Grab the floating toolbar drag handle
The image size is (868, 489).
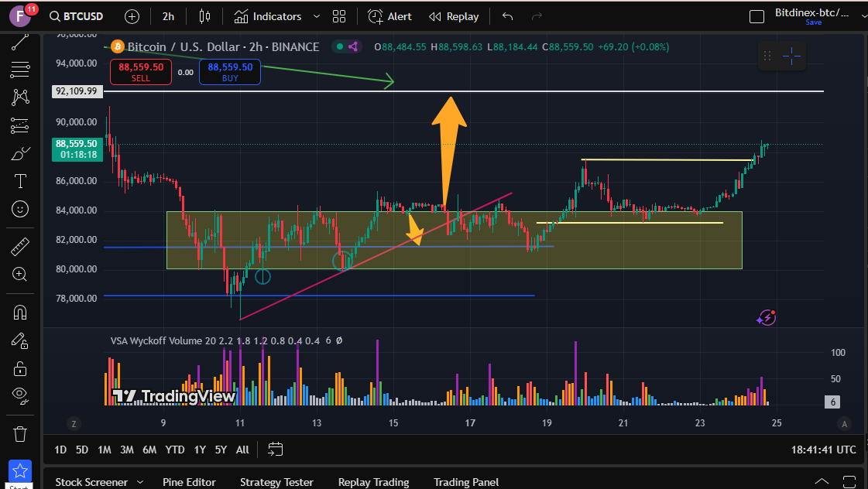pos(767,56)
